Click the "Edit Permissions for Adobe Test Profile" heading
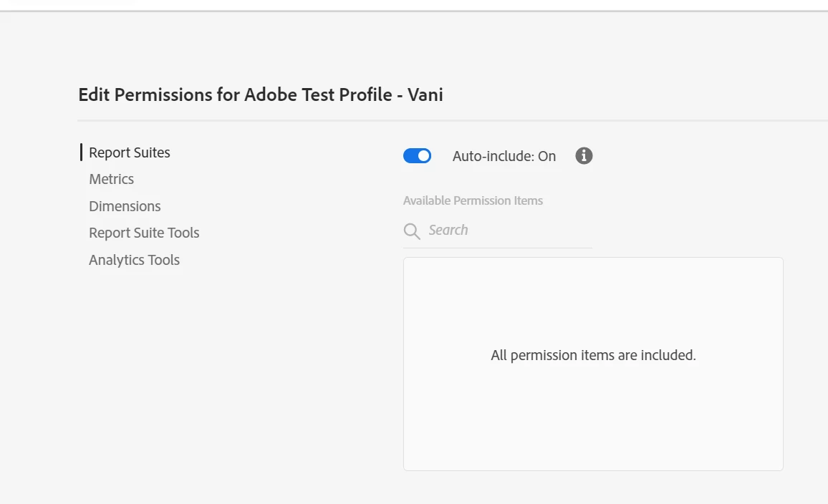 pyautogui.click(x=236, y=94)
